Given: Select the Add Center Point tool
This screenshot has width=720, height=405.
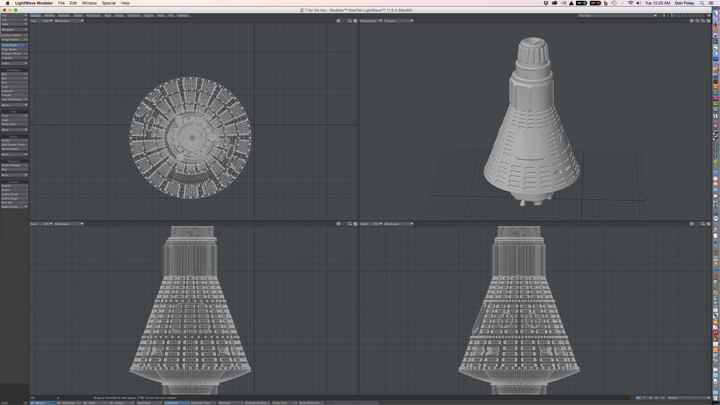Looking at the screenshot, I should 14,145.
